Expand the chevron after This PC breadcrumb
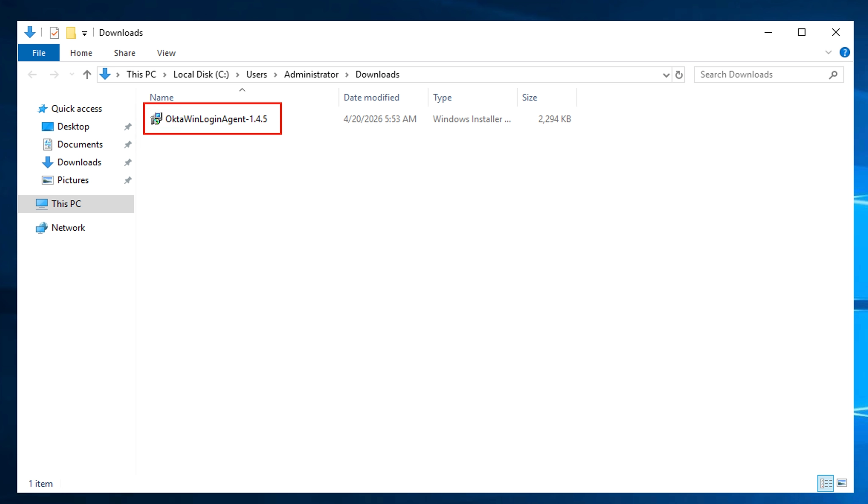The width and height of the screenshot is (868, 504). (x=164, y=75)
